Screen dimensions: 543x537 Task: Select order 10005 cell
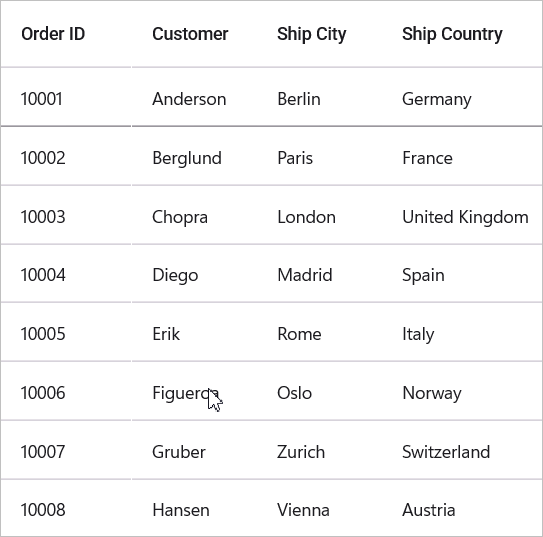pyautogui.click(x=66, y=332)
